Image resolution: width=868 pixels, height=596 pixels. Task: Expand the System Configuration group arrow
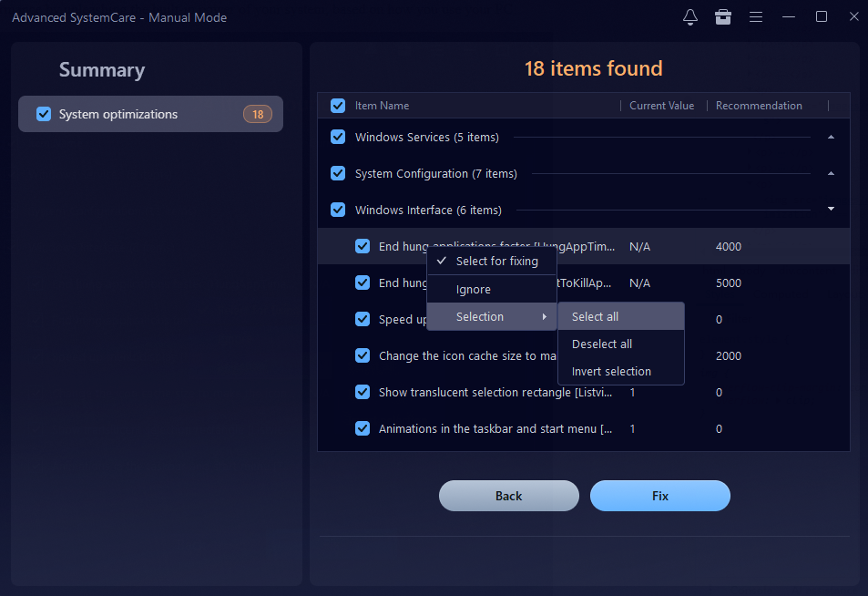[831, 173]
